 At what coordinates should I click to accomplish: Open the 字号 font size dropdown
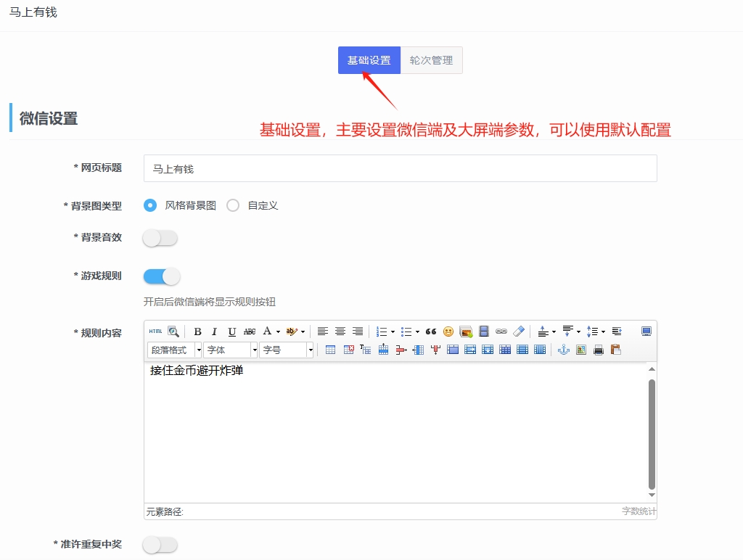click(x=286, y=349)
